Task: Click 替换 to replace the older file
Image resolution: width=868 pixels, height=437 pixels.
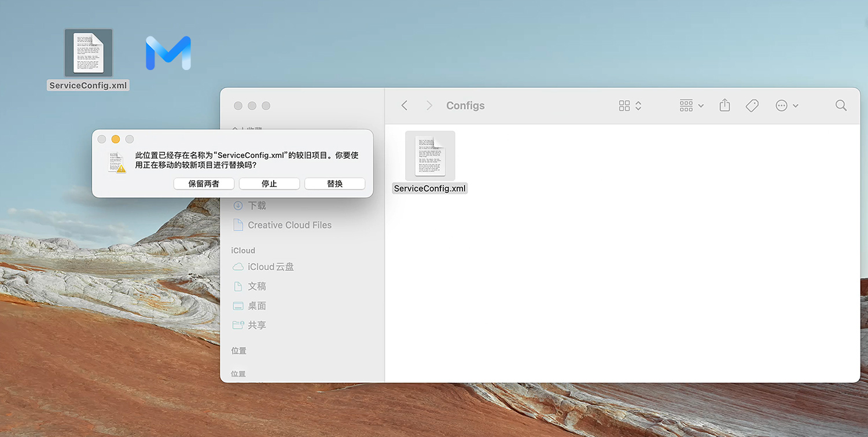Action: [334, 183]
